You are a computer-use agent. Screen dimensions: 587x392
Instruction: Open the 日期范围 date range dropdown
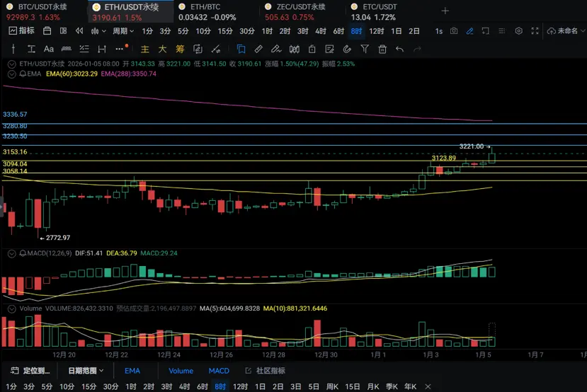(86, 371)
